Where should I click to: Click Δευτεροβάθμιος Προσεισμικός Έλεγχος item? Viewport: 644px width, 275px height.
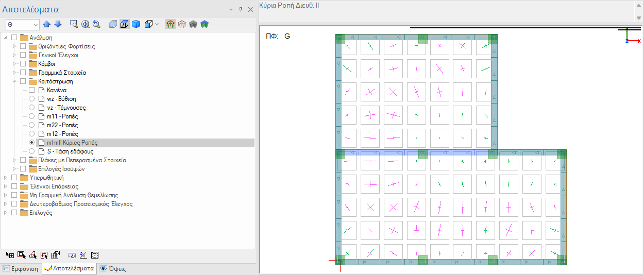pos(81,204)
